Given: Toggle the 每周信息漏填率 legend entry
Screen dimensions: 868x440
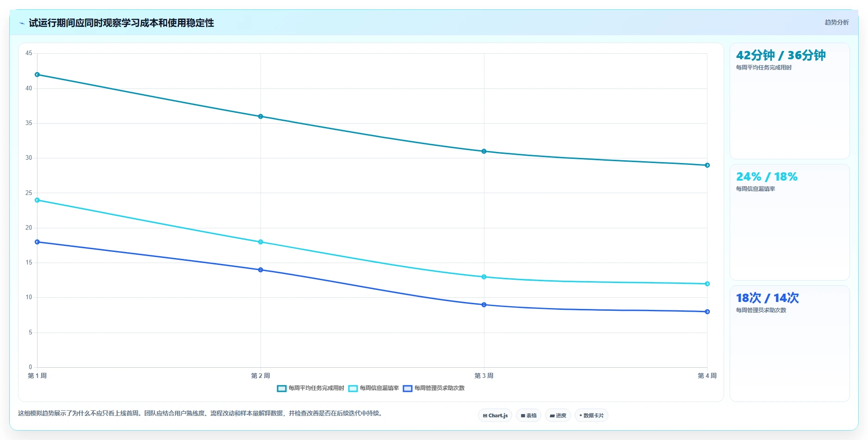Looking at the screenshot, I should pos(373,388).
